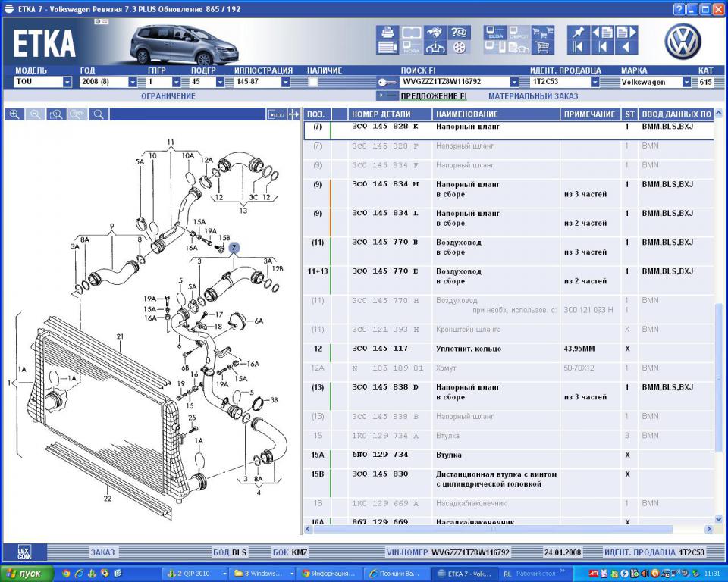
Task: Select part row 3C0 145 828 K
Action: 508,130
